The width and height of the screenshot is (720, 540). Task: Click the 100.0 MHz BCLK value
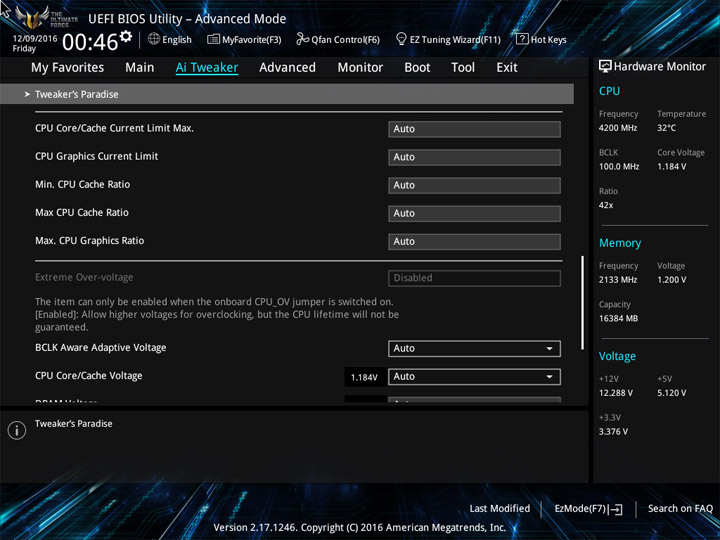click(619, 167)
